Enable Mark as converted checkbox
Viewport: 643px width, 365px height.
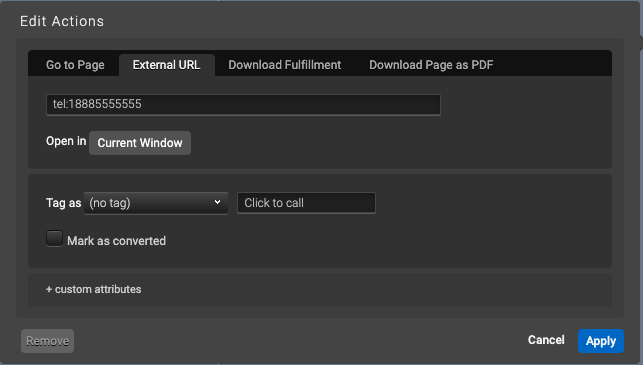pyautogui.click(x=54, y=239)
